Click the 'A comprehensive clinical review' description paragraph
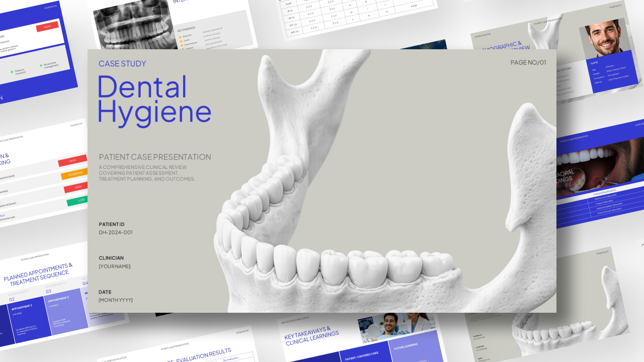Viewport: 644px width, 362px height. 147,173
